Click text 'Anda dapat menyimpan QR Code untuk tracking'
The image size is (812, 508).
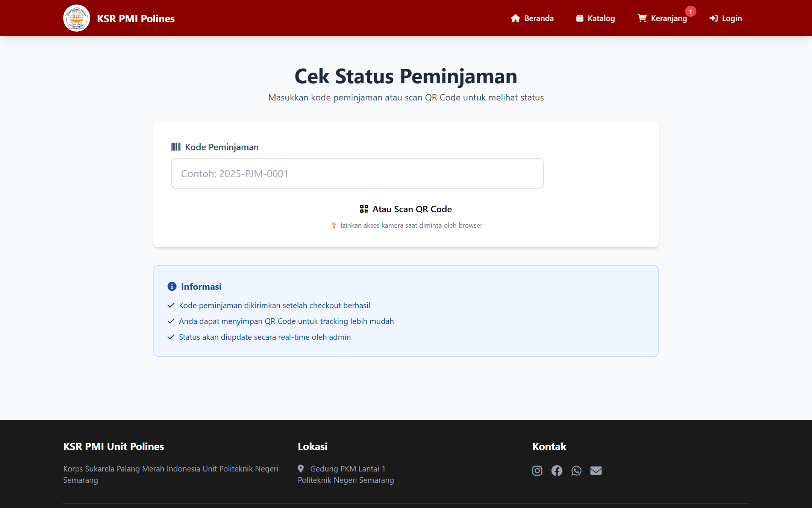point(264,321)
